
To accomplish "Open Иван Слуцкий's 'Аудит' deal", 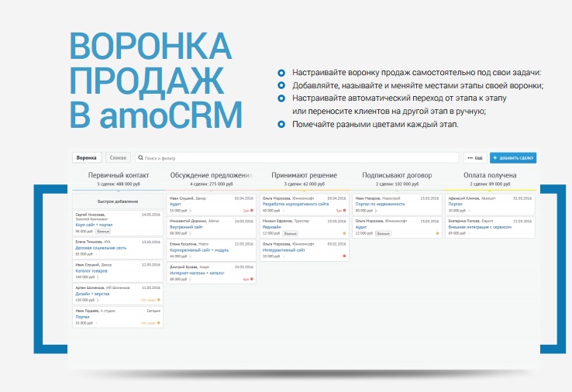I will pyautogui.click(x=175, y=205).
